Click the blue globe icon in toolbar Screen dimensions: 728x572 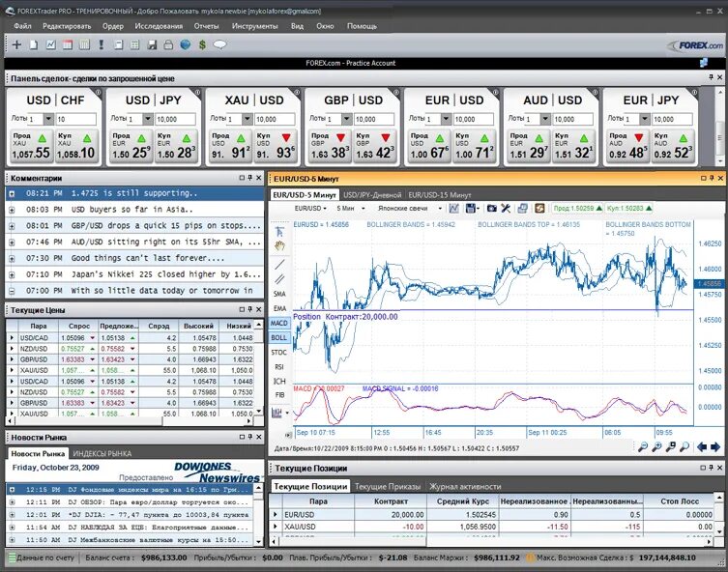(x=186, y=44)
